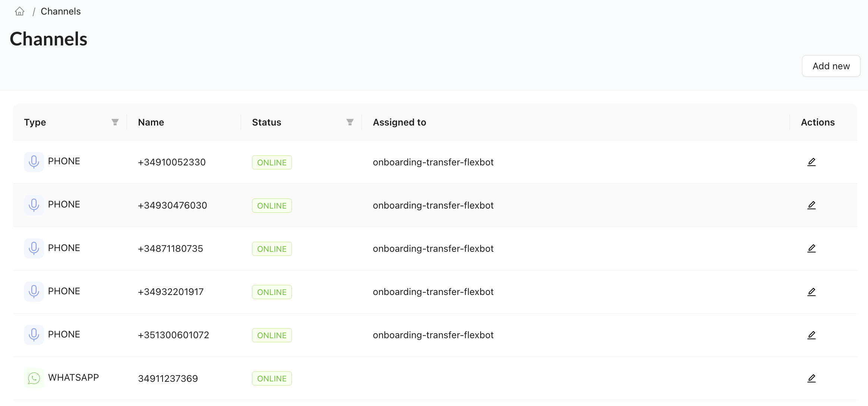Click the Assigned to column header
The image size is (868, 406).
(x=399, y=123)
